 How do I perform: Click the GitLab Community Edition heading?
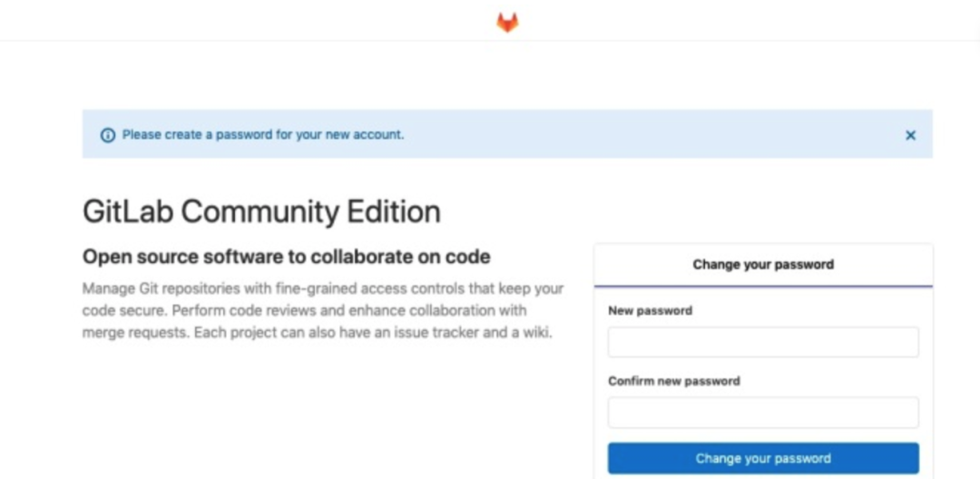261,211
